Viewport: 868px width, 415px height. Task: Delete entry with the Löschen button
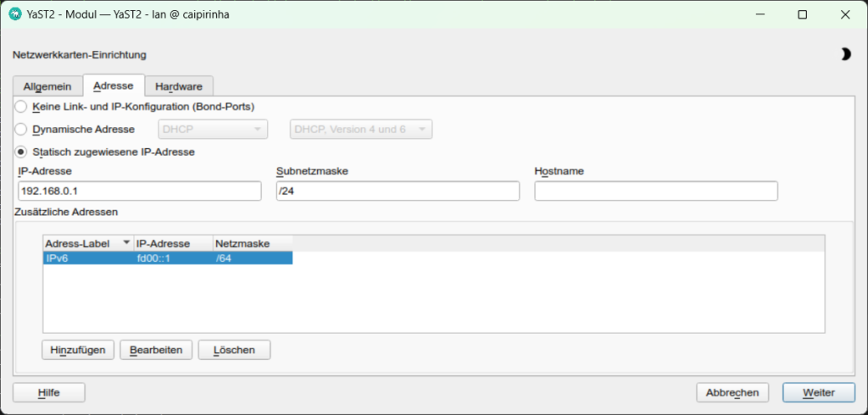coord(233,350)
